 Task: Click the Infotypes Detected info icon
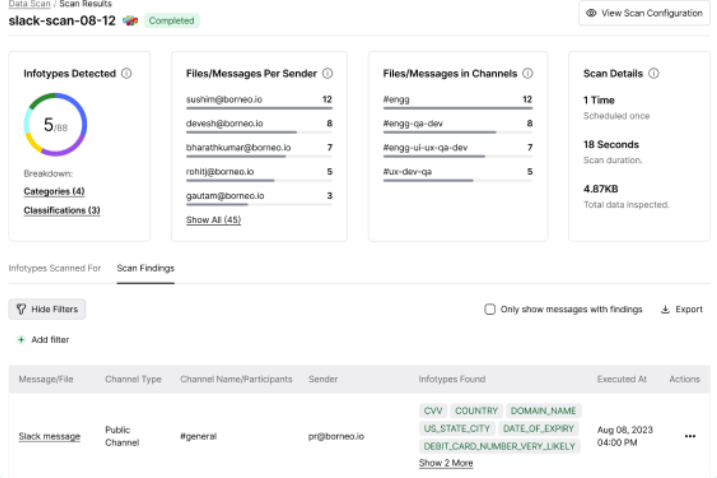[x=126, y=73]
